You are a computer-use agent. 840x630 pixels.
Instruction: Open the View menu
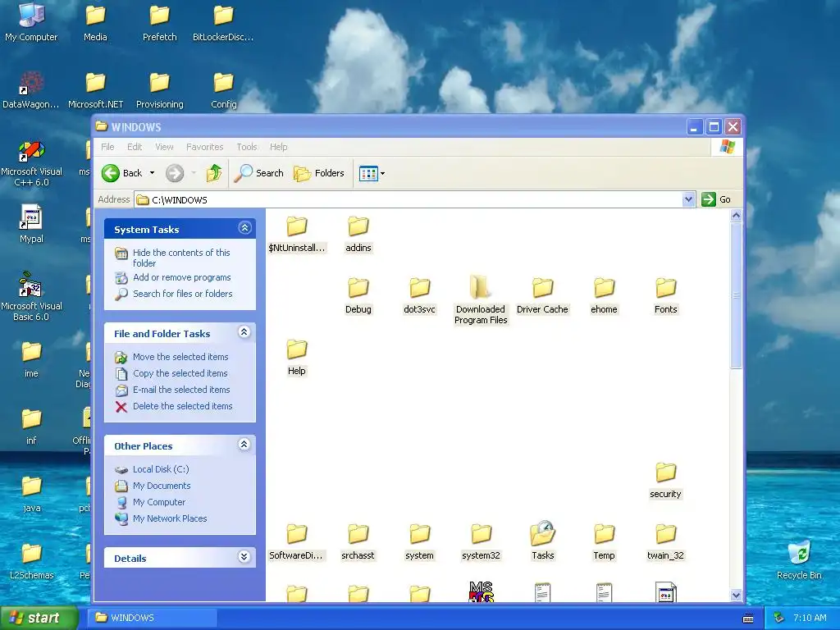click(164, 147)
